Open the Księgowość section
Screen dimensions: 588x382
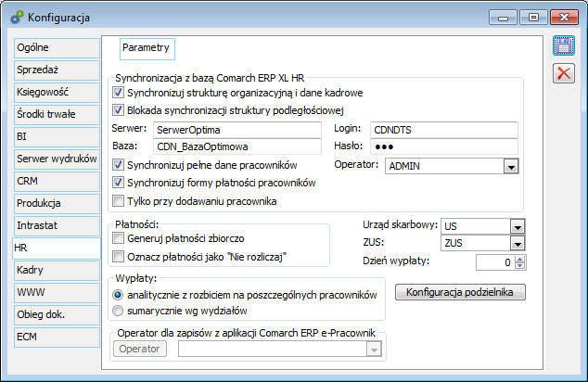click(x=57, y=92)
